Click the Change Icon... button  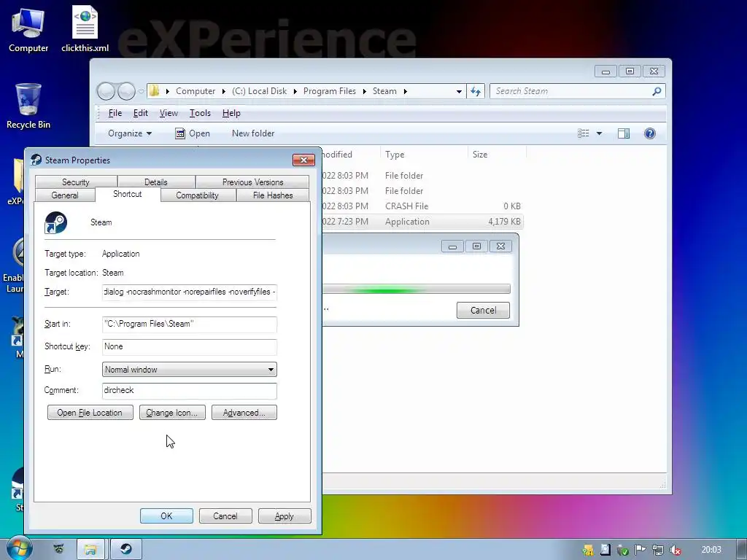(x=172, y=413)
